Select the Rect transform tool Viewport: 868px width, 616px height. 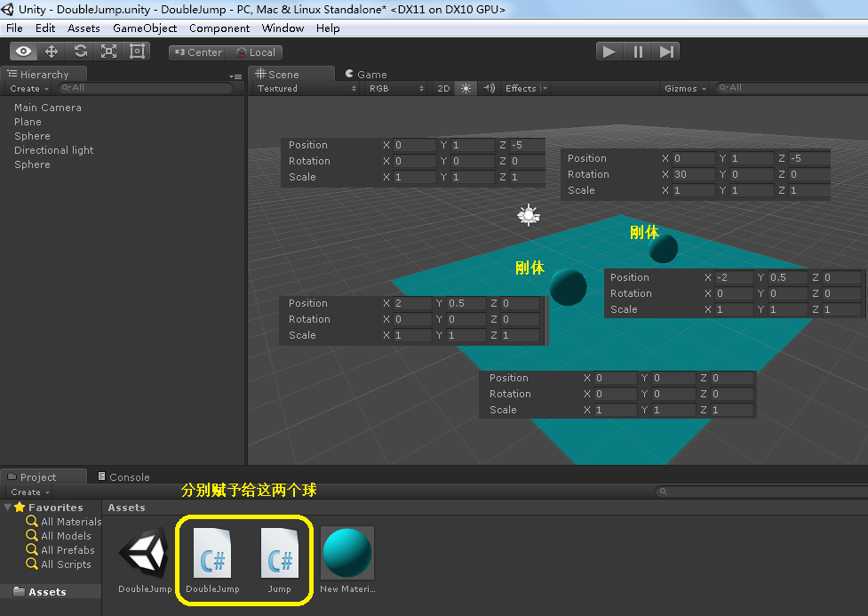(x=137, y=52)
